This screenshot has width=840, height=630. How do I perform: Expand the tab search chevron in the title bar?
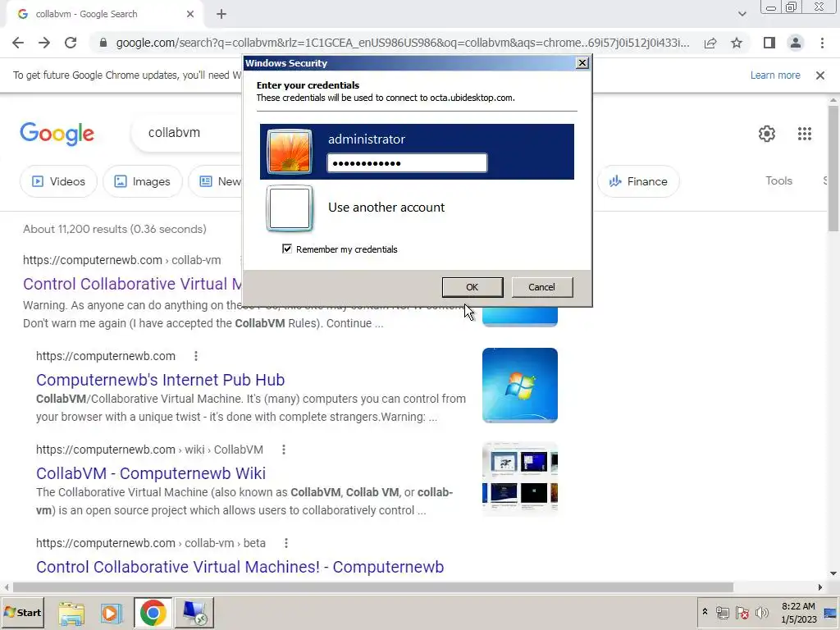[742, 14]
